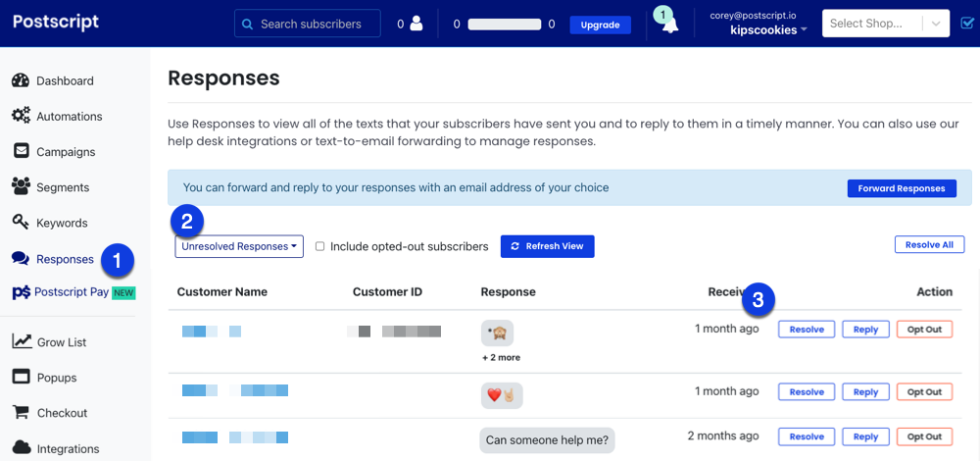Opt Out 'Can someone help me?' sender
This screenshot has width=980, height=461.
tap(924, 436)
